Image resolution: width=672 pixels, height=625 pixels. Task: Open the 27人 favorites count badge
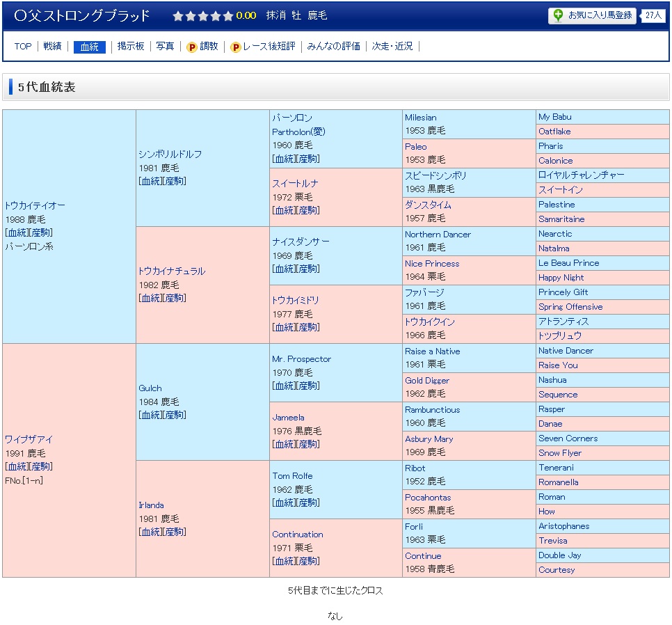[653, 15]
